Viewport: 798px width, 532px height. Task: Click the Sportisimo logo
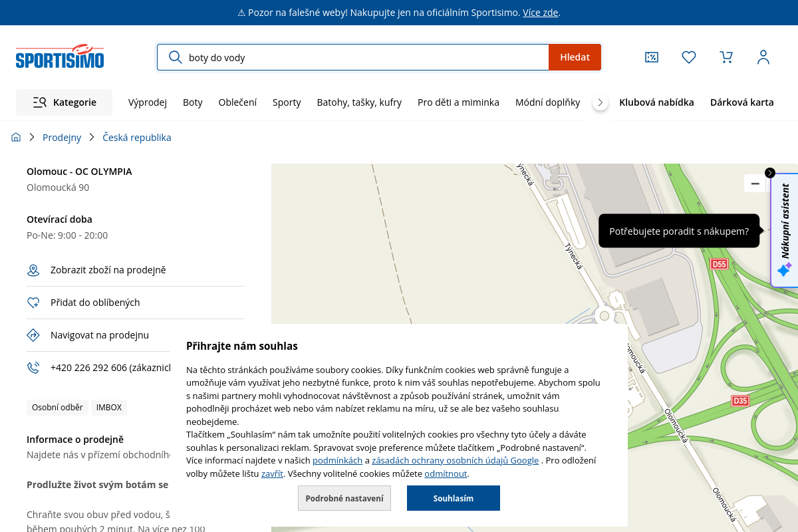click(60, 57)
